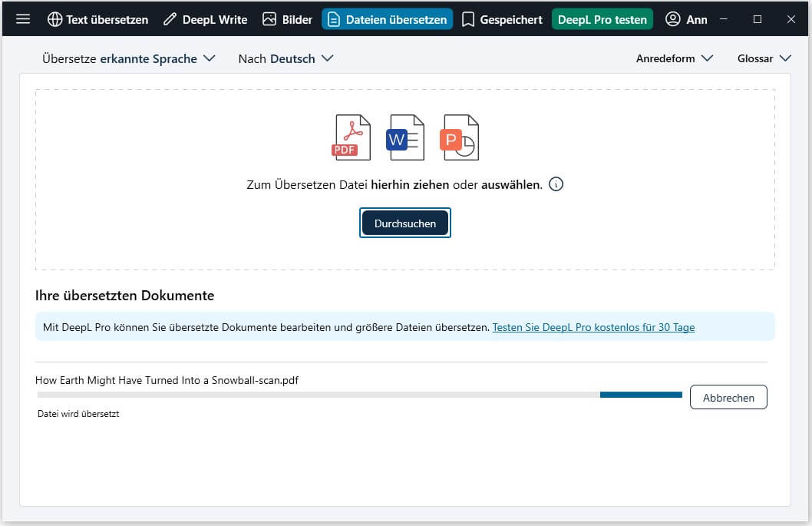
Task: Open the hamburger menu icon
Action: [x=23, y=19]
